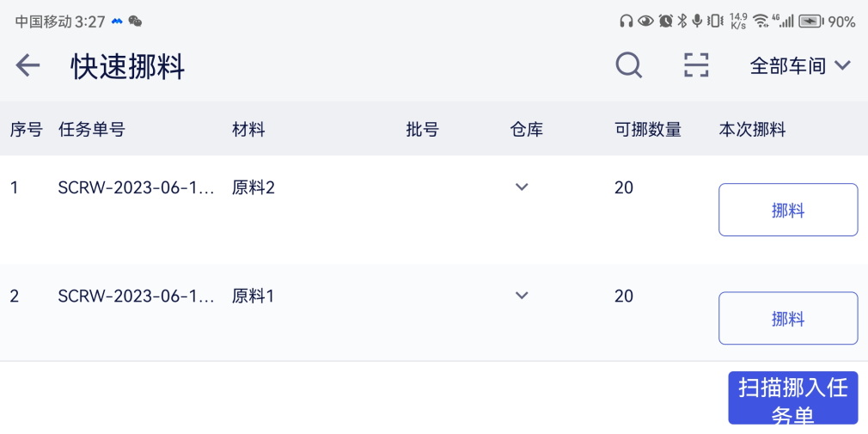Go back using the left arrow
Image resolution: width=868 pixels, height=434 pixels.
[28, 65]
